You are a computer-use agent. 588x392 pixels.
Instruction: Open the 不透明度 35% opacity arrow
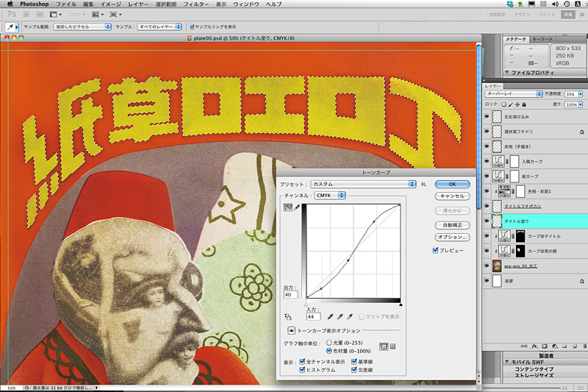coord(581,94)
